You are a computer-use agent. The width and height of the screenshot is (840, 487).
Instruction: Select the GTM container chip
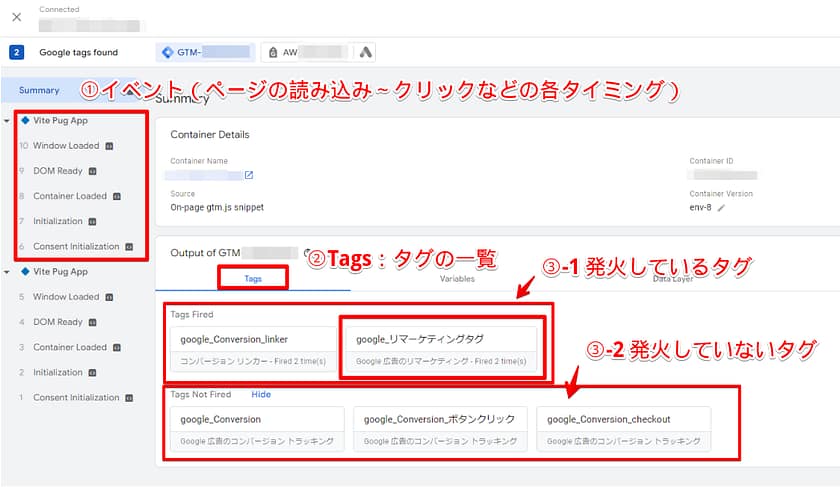(205, 52)
